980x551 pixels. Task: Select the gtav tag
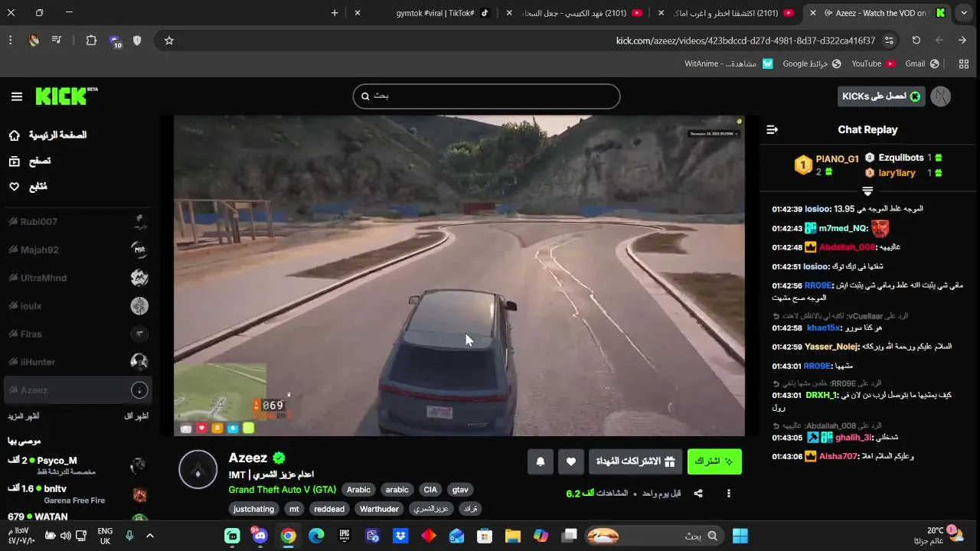click(x=460, y=490)
